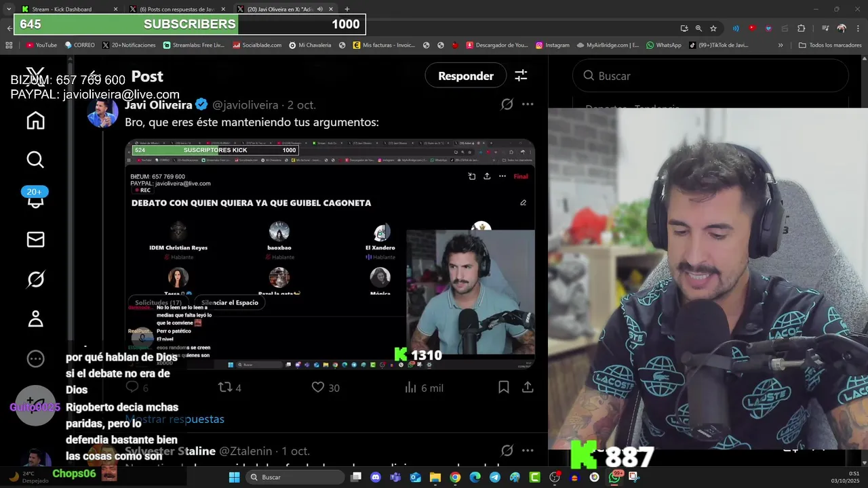Screen dimensions: 868x488
Task: Open File Explorer from taskbar
Action: (435, 477)
